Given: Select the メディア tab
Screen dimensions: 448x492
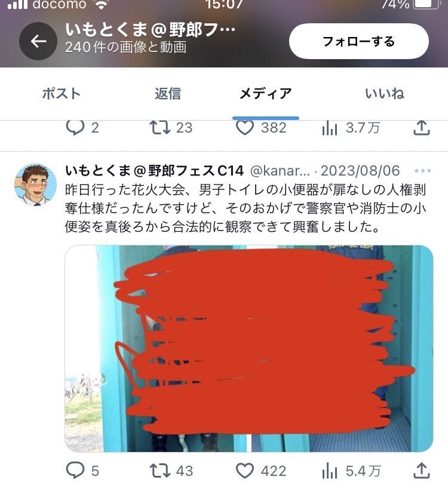Looking at the screenshot, I should 266,94.
